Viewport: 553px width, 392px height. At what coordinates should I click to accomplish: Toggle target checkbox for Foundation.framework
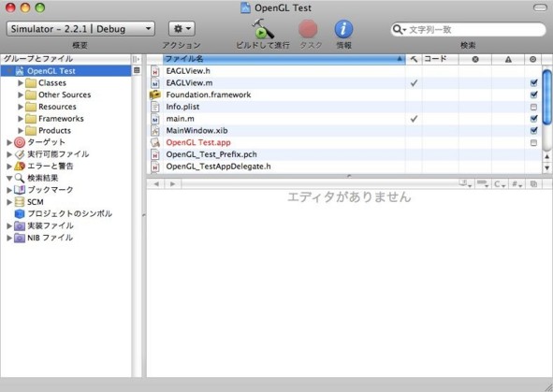[533, 94]
